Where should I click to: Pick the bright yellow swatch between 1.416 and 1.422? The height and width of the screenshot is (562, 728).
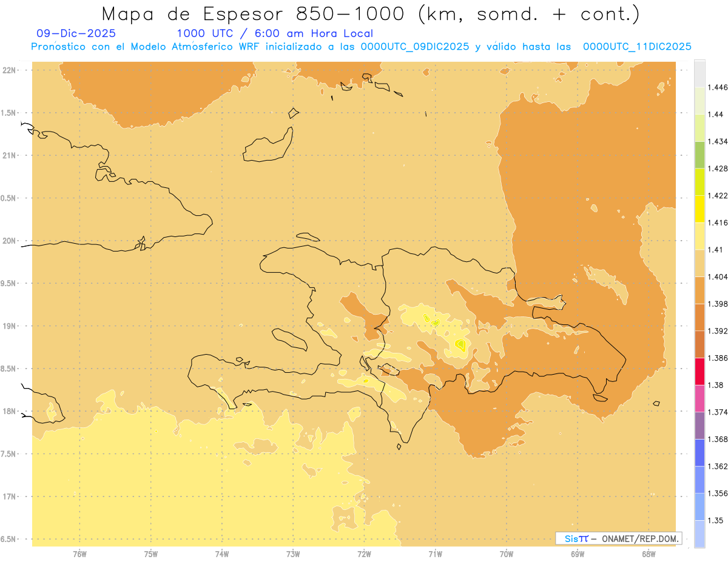pyautogui.click(x=699, y=209)
